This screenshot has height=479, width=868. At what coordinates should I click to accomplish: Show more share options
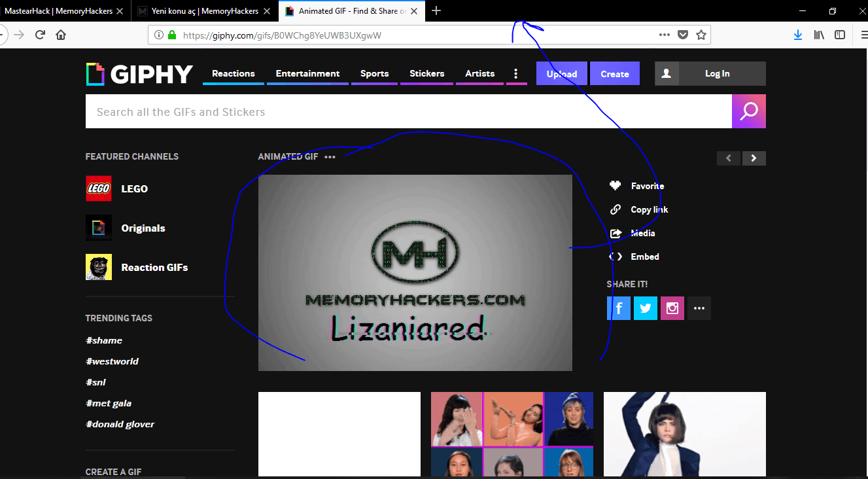coord(699,308)
